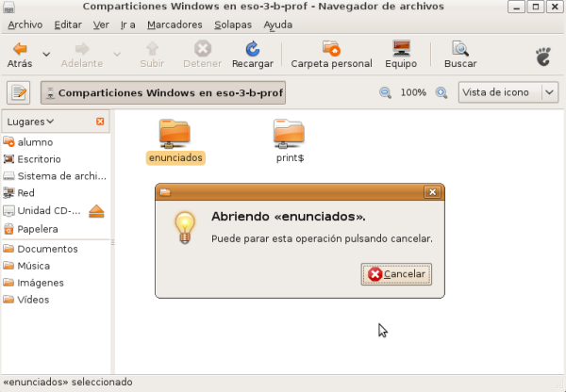The width and height of the screenshot is (566, 392).
Task: Click the eject icon beside Unidad CD
Action: point(96,211)
